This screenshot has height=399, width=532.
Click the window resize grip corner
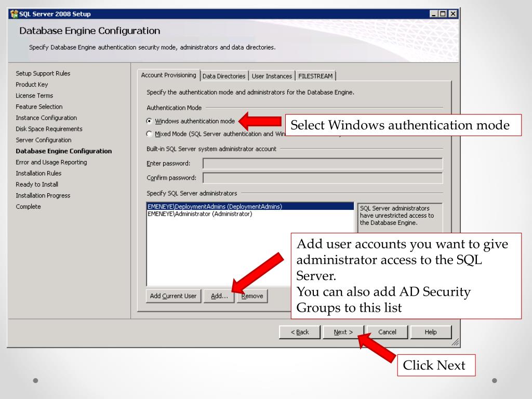tap(455, 342)
